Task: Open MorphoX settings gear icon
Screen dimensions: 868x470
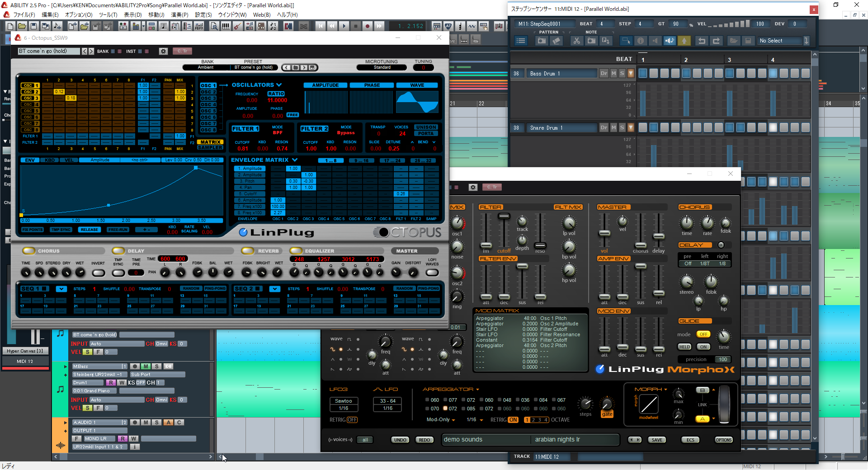Action: point(473,187)
